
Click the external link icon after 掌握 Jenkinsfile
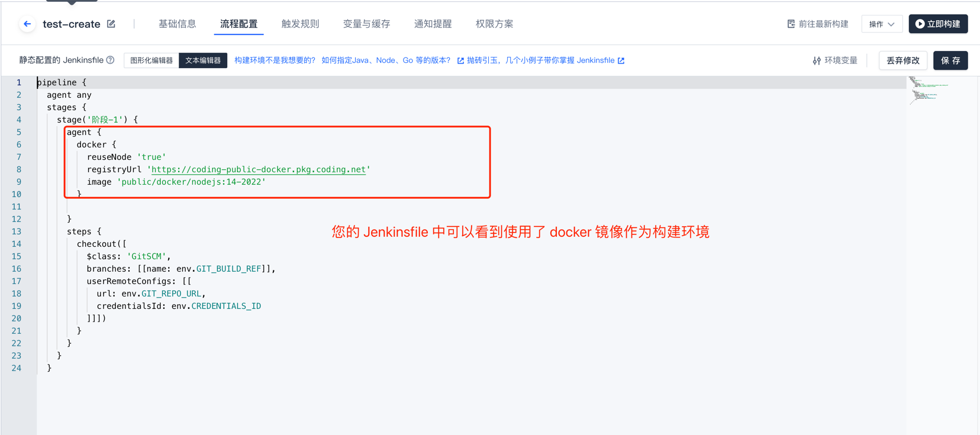621,61
